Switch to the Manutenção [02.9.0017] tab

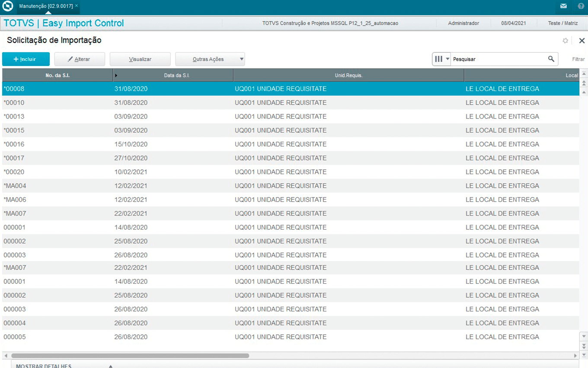click(x=45, y=6)
